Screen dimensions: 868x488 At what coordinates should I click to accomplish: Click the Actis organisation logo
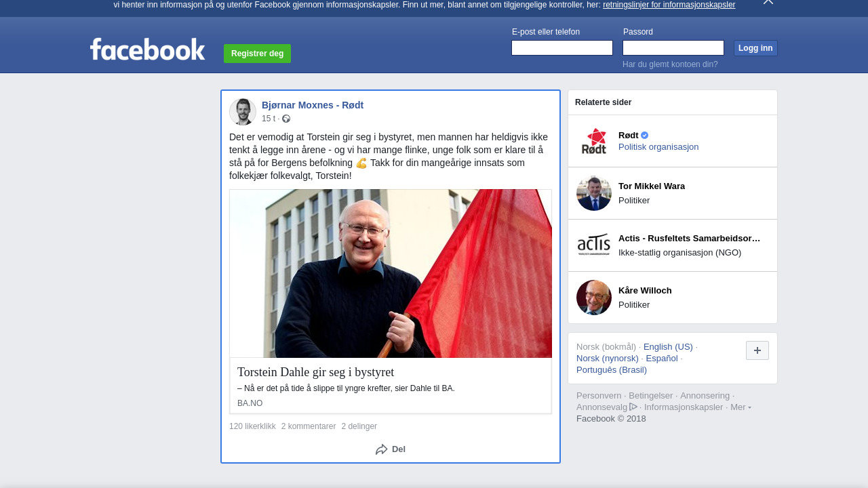[x=594, y=245]
